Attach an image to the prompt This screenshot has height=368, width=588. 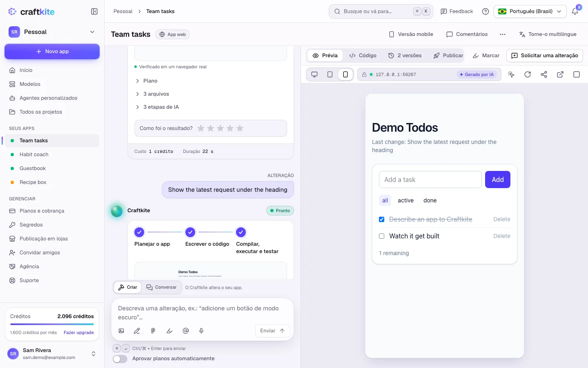(121, 331)
